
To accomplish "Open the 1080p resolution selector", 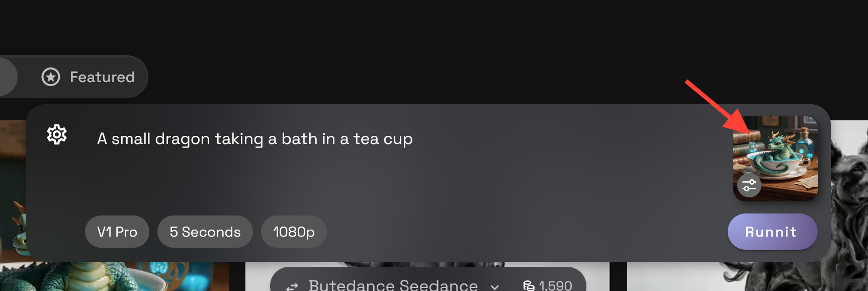I will [x=294, y=232].
